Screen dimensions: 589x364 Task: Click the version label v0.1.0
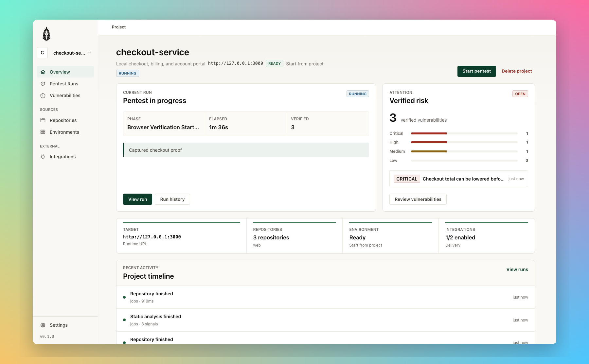(x=47, y=337)
